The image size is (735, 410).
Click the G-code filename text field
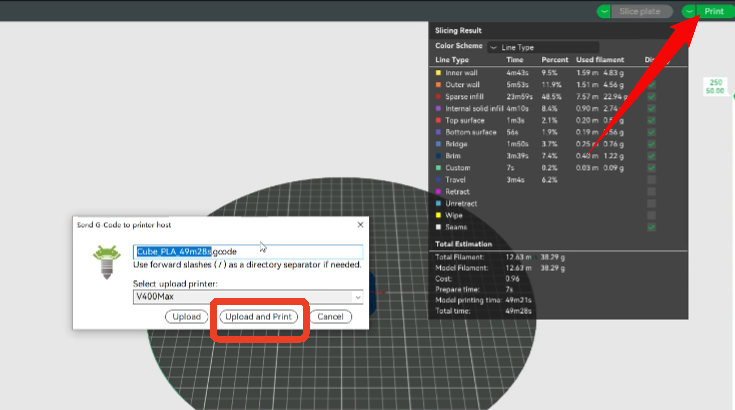pyautogui.click(x=248, y=253)
